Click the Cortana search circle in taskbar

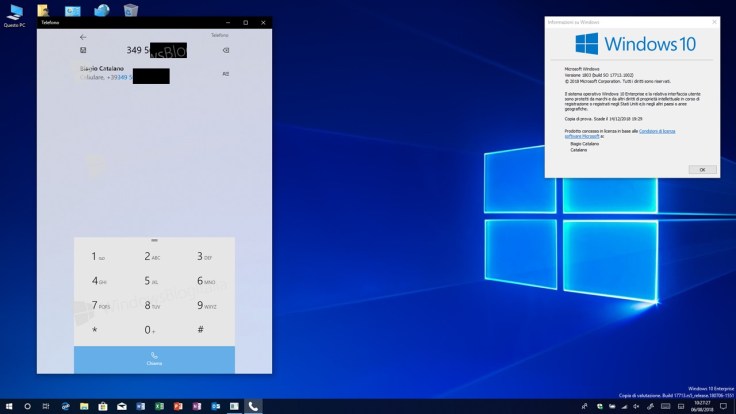click(27, 406)
